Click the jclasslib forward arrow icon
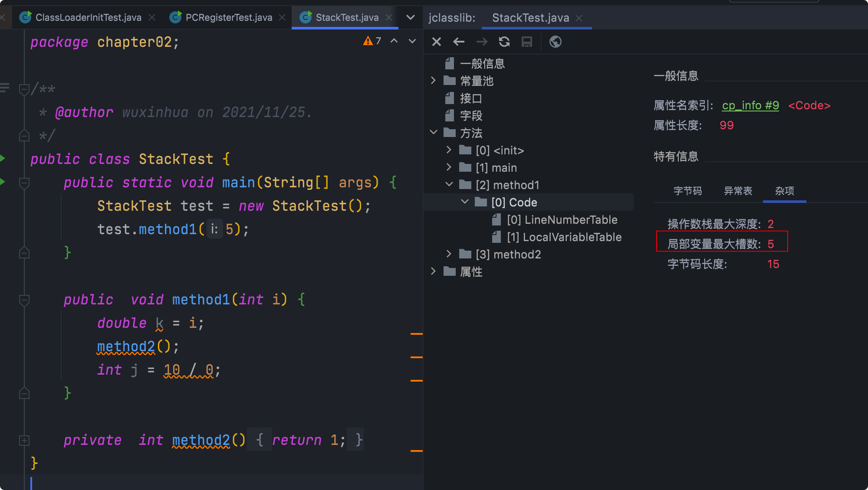 pyautogui.click(x=482, y=42)
